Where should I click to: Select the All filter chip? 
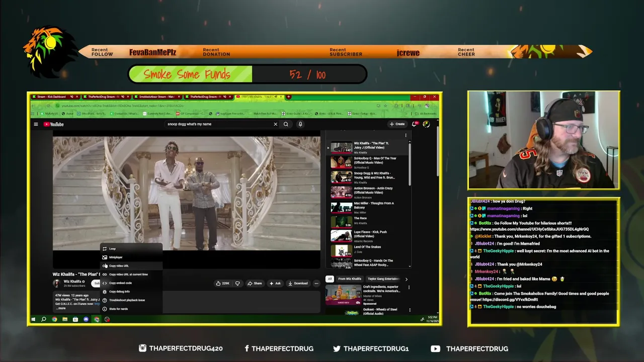[x=330, y=279]
